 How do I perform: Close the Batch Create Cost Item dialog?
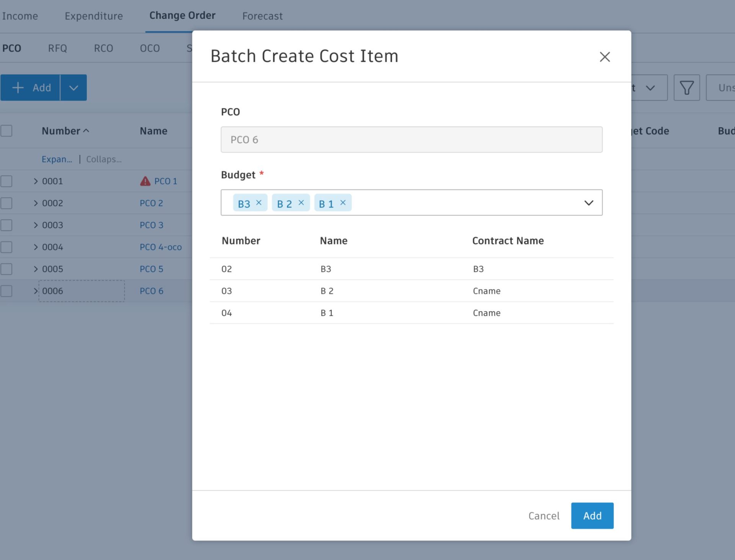(604, 57)
